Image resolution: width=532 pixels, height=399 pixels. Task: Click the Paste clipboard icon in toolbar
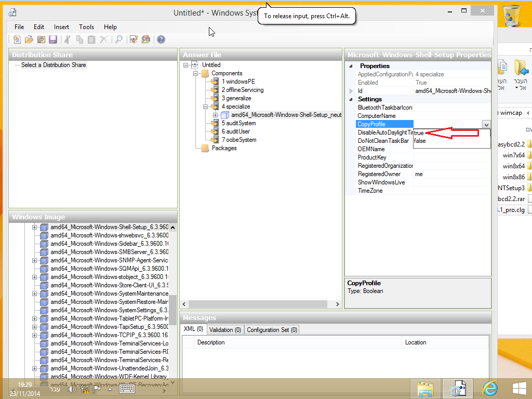pyautogui.click(x=91, y=39)
